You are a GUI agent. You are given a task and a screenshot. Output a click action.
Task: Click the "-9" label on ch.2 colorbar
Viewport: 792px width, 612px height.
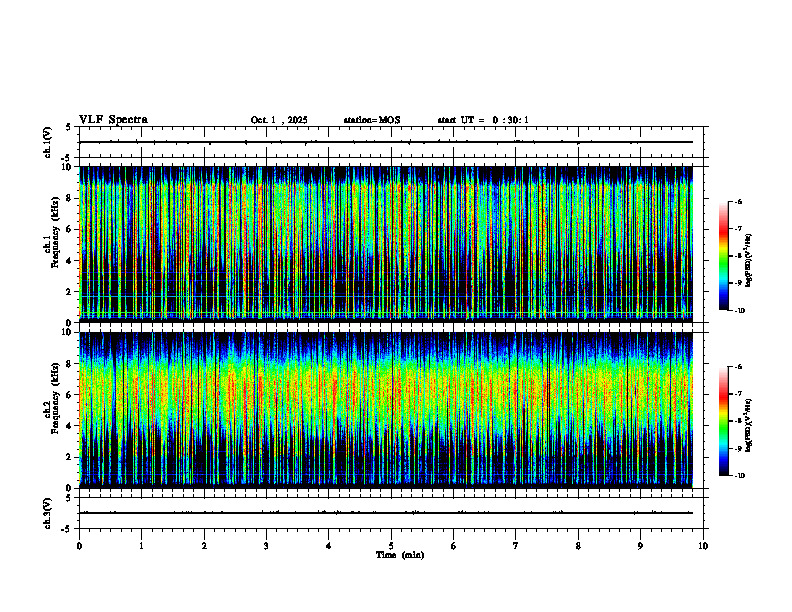(738, 448)
